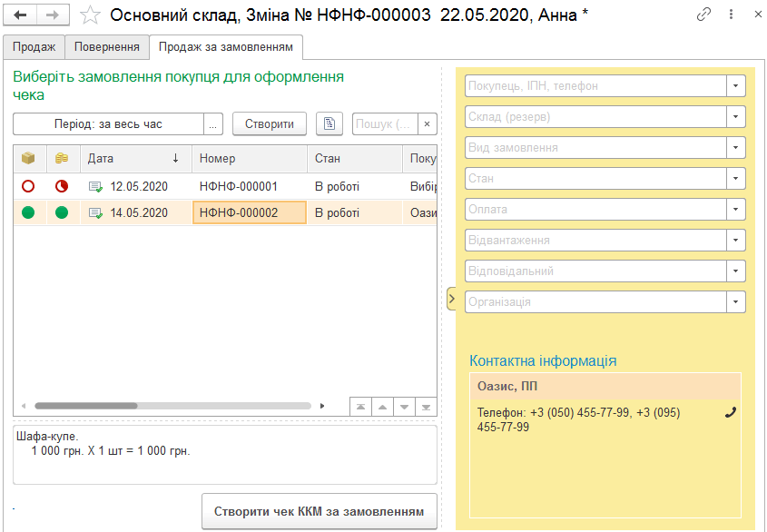The width and height of the screenshot is (767, 532).
Task: Go forward with the right arrow button
Action: 53,15
